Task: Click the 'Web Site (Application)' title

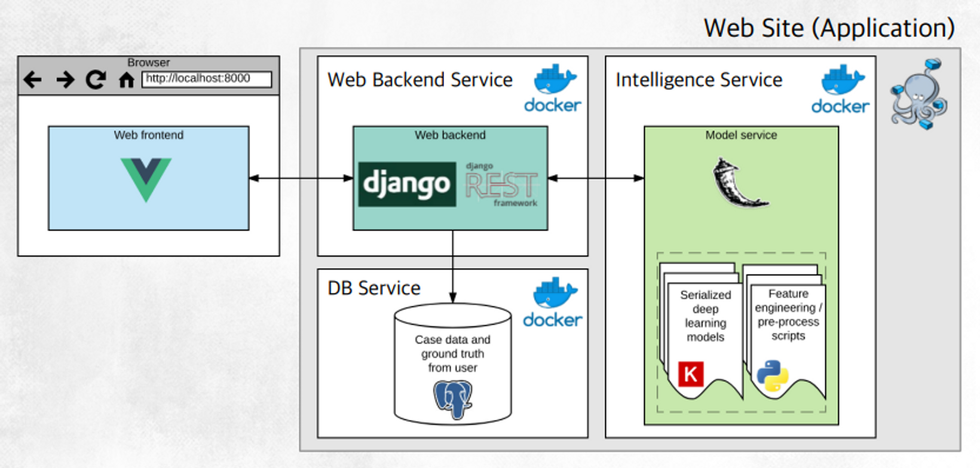Action: 829,28
